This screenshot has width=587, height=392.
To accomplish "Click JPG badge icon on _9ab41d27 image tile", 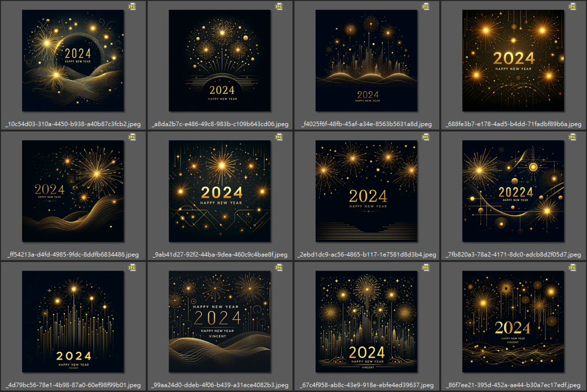I will click(279, 138).
